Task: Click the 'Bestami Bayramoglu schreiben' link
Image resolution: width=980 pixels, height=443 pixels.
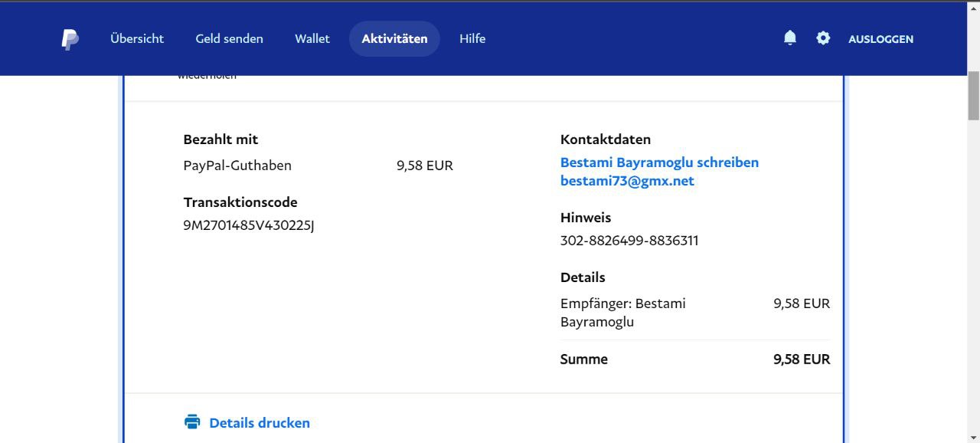Action: click(x=659, y=162)
